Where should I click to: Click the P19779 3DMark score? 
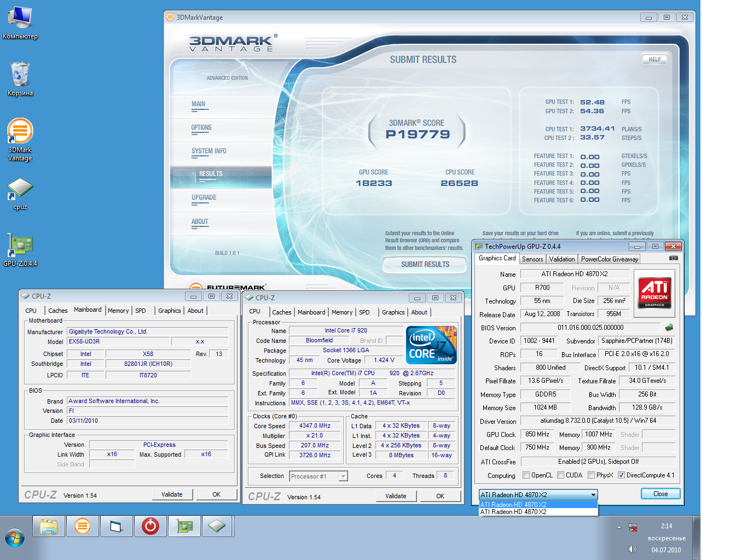point(418,134)
